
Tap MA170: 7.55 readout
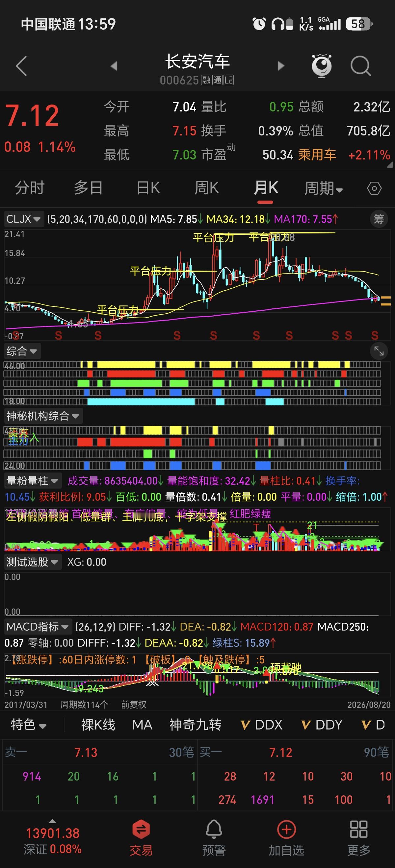click(305, 219)
